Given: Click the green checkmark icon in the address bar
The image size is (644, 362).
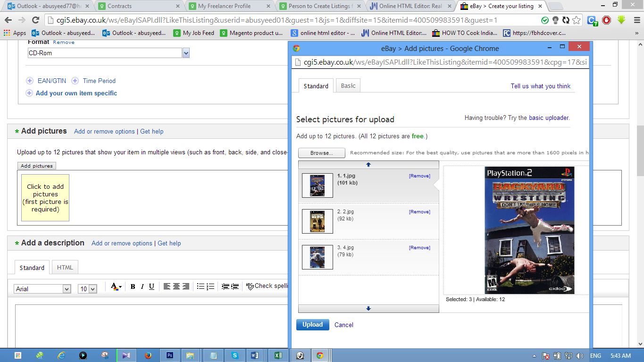Looking at the screenshot, I should [545, 20].
